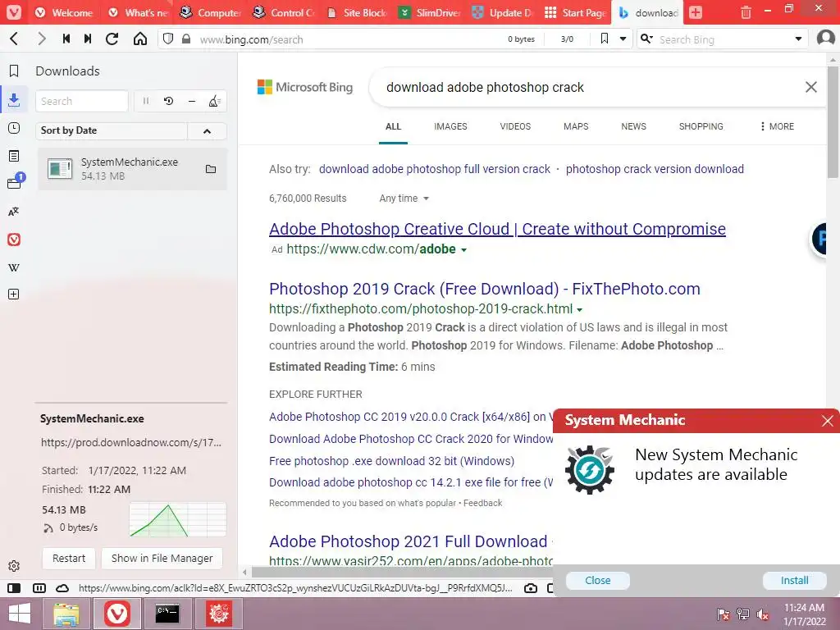The image size is (840, 630).
Task: Open the Notes panel in sidebar
Action: tap(14, 156)
